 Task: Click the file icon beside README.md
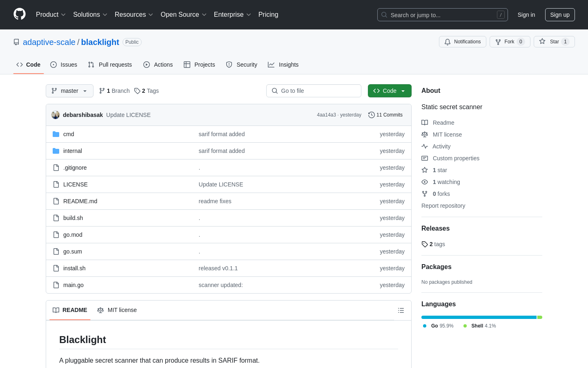pyautogui.click(x=56, y=201)
